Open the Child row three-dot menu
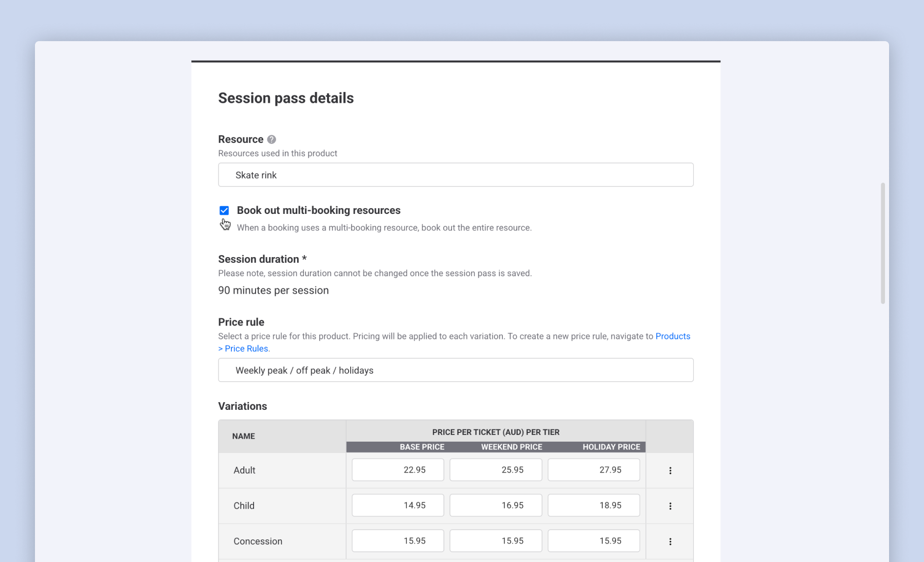Screen dimensions: 924x562 click(670, 506)
